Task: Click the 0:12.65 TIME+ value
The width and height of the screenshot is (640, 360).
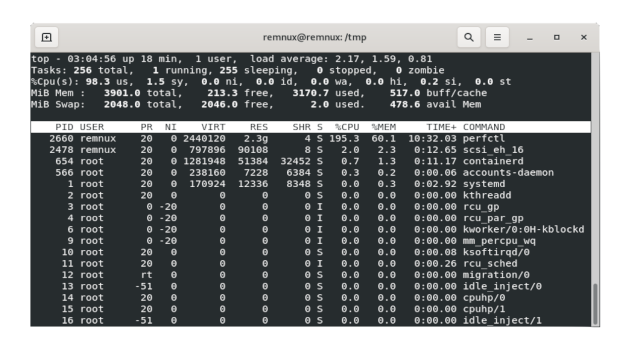Action: tap(435, 150)
